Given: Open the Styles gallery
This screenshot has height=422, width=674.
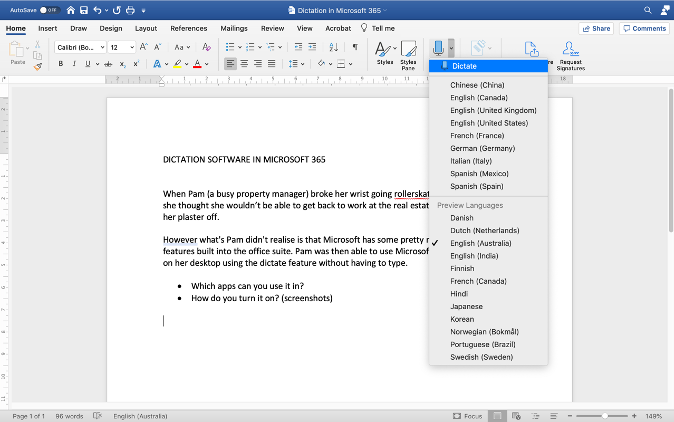Looking at the screenshot, I should tap(385, 52).
